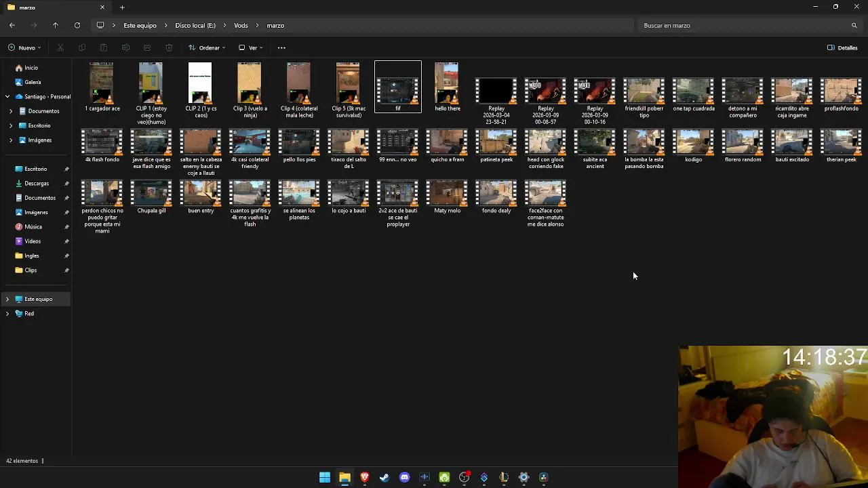Refresh the marzo folder view

coord(77,26)
